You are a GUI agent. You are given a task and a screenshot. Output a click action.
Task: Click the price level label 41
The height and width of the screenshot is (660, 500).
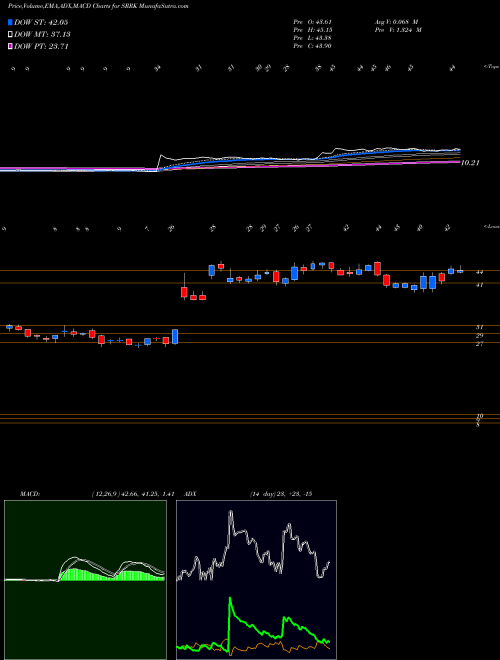click(x=479, y=285)
